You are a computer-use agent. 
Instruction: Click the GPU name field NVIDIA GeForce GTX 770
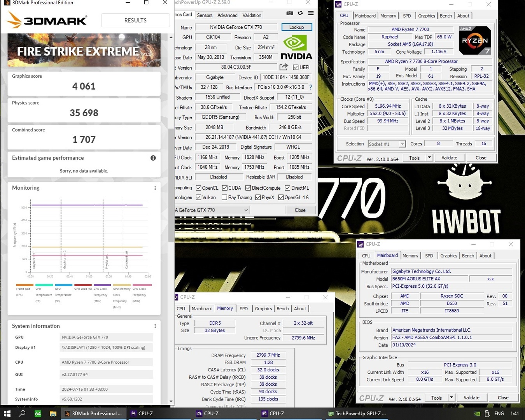point(236,27)
